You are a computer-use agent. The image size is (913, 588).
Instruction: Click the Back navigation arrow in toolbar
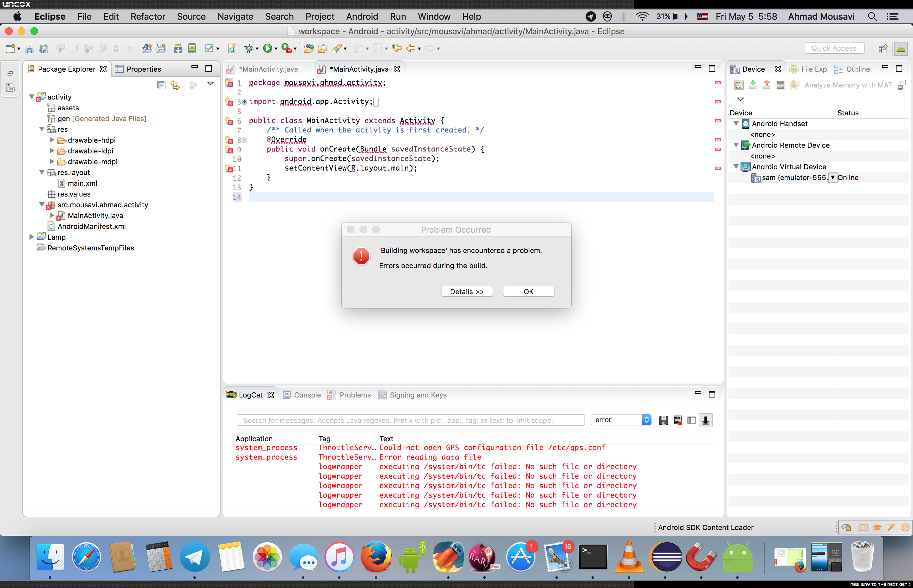411,48
